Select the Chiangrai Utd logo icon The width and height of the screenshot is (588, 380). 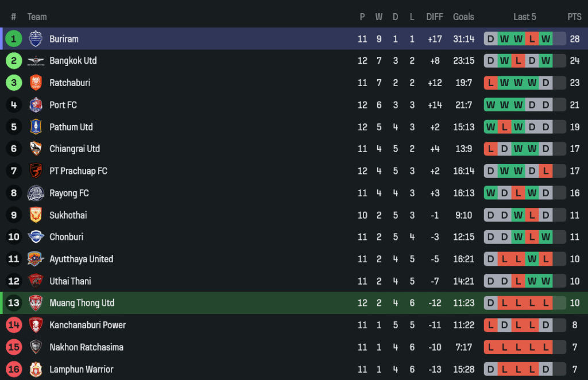point(36,149)
